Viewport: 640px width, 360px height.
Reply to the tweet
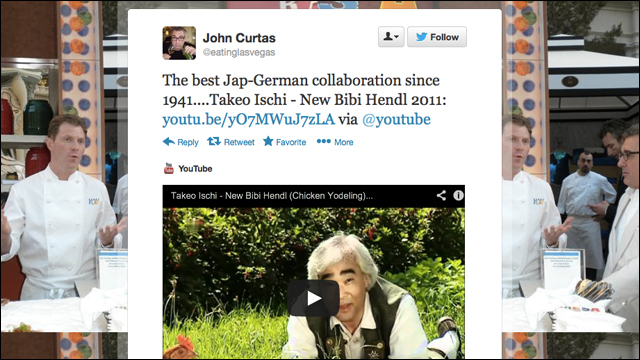tap(180, 142)
